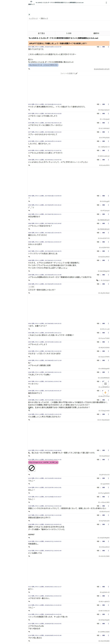Screen dimensions: 110x644
Task: Go back with the top-left arrow icon
Action: point(31,2)
